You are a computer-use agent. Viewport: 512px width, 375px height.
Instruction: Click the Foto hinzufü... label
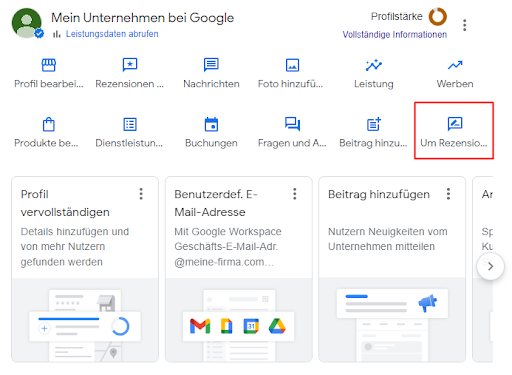click(290, 84)
